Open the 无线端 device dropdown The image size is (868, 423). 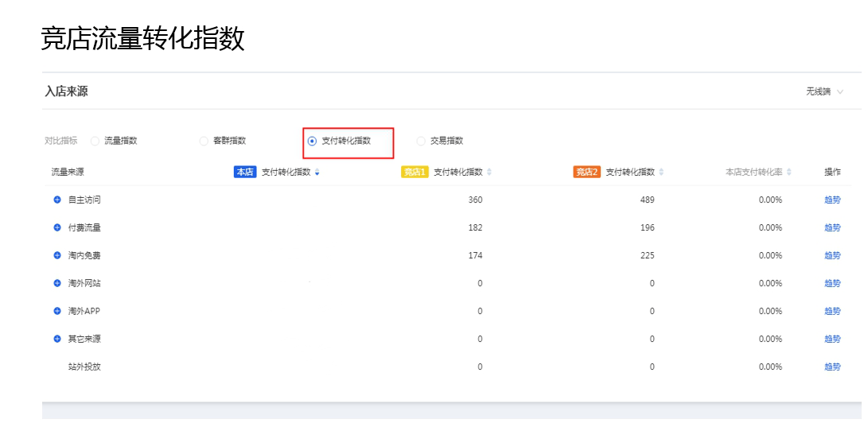tap(824, 91)
